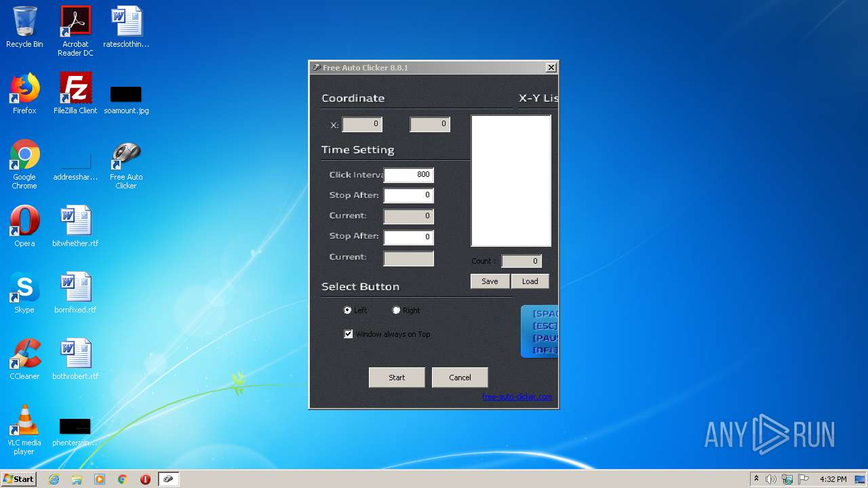The image size is (868, 488).
Task: Focus the Click Interval field showing 800
Action: (408, 175)
